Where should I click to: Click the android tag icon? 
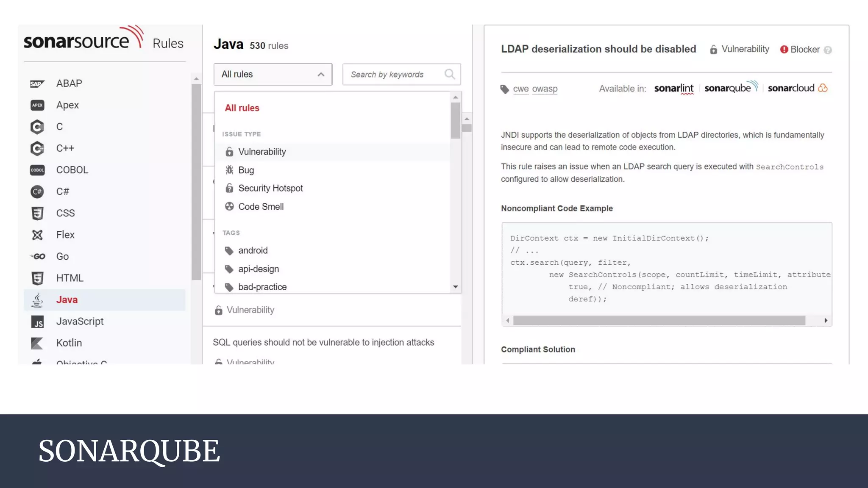229,251
